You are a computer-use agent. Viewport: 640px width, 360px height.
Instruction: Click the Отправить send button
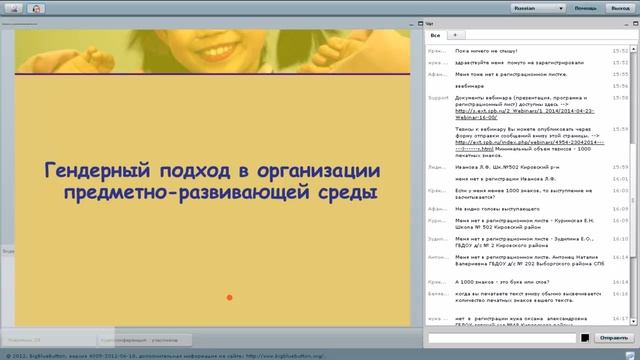(614, 338)
